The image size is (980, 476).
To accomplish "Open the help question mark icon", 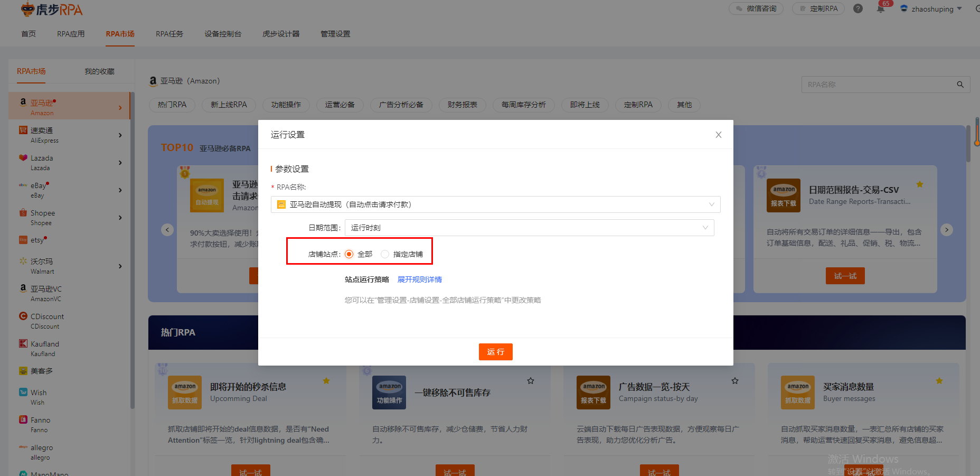I will [x=858, y=8].
